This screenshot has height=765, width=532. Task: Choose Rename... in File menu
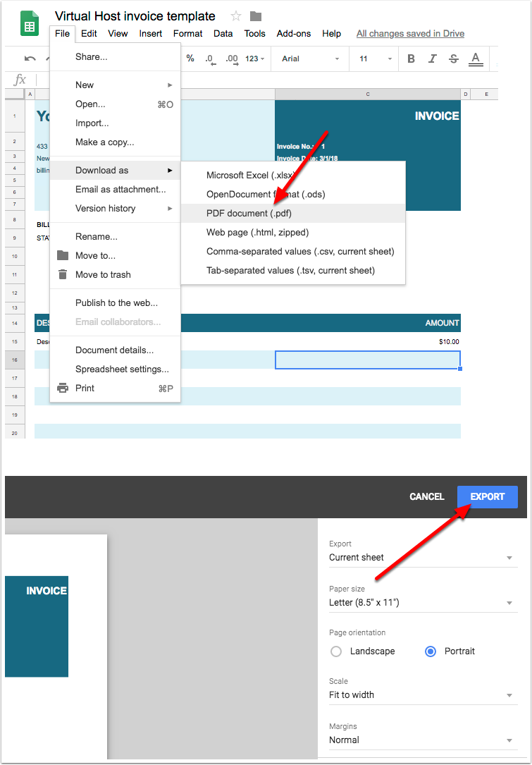coord(115,237)
